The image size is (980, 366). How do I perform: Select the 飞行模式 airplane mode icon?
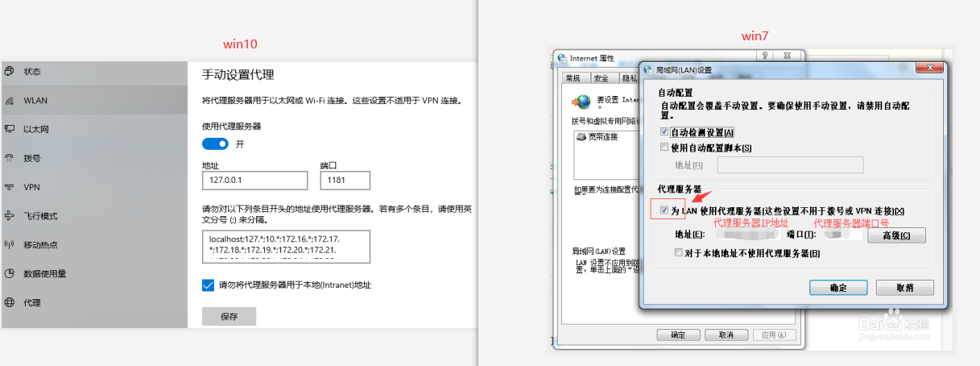tap(9, 216)
